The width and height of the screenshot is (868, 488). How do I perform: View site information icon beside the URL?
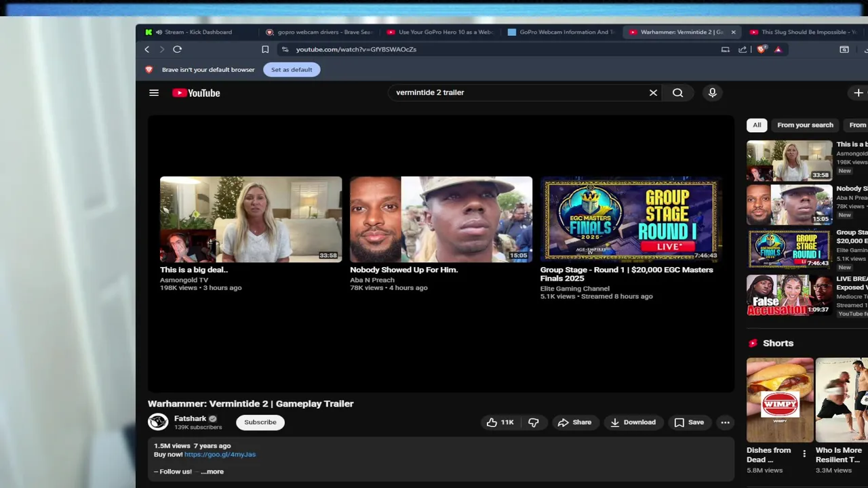click(285, 49)
